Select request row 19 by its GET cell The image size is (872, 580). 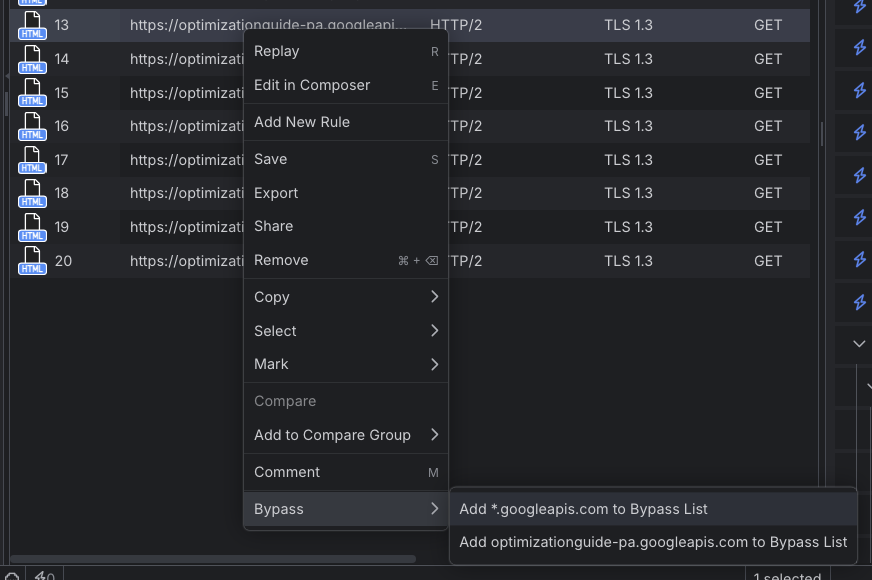(x=768, y=227)
